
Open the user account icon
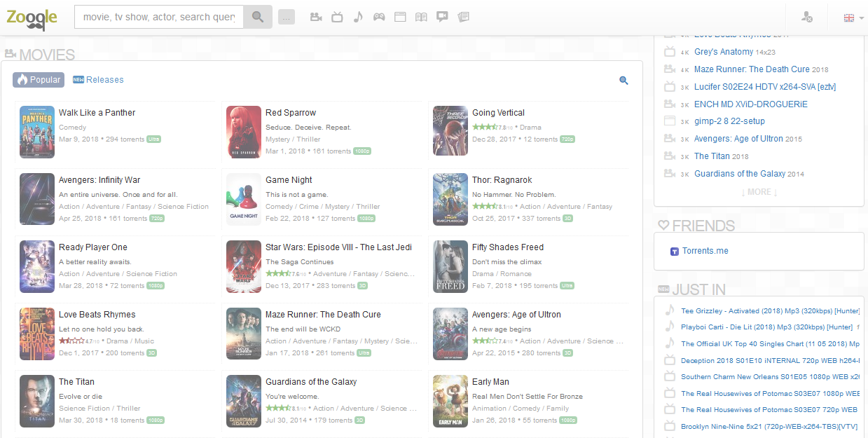[806, 18]
